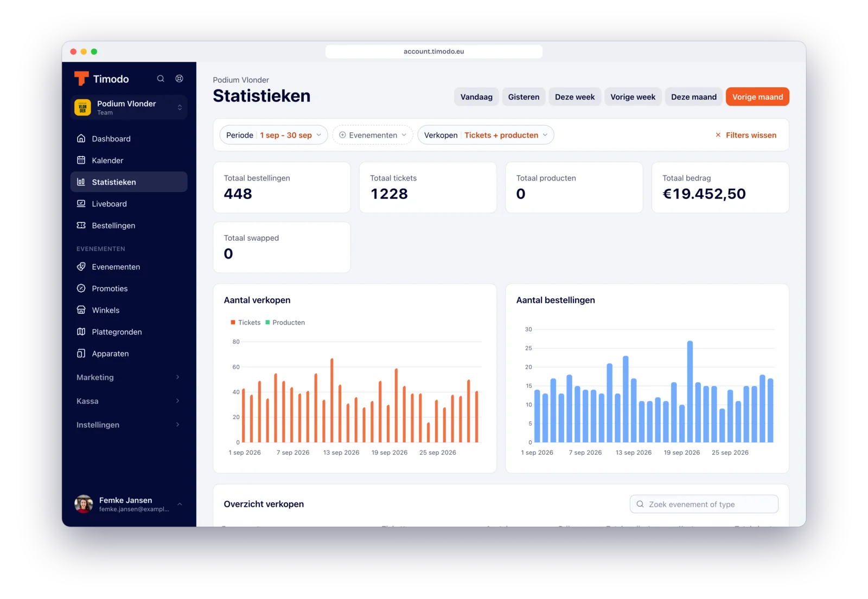Click the red close window button
This screenshot has width=868, height=599.
[x=73, y=51]
